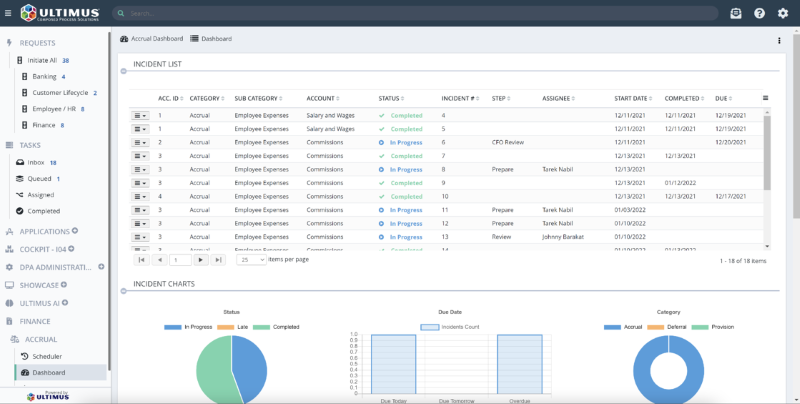This screenshot has width=800, height=404.
Task: Open the Queued tasks
Action: coord(37,179)
